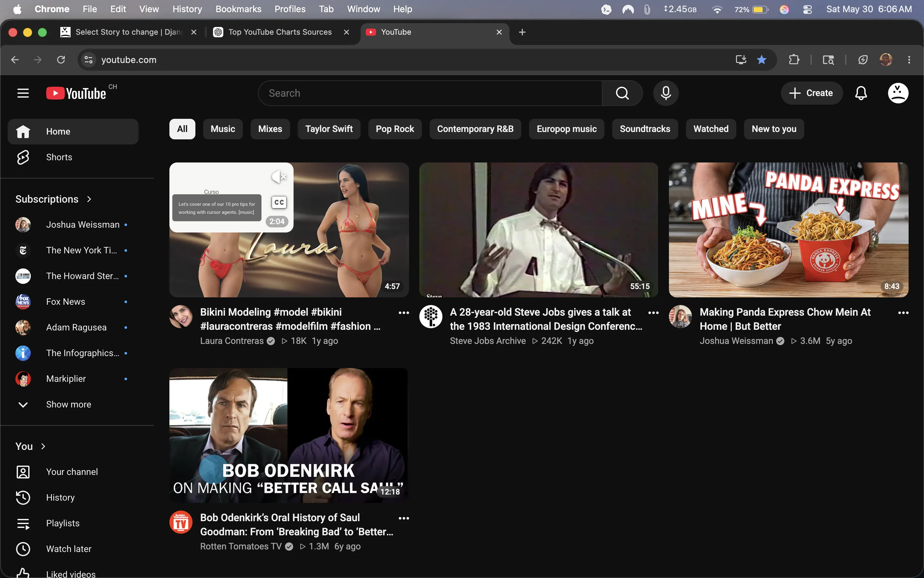Open more options for Bob Odenkirk video
The image size is (924, 578).
[x=404, y=518]
